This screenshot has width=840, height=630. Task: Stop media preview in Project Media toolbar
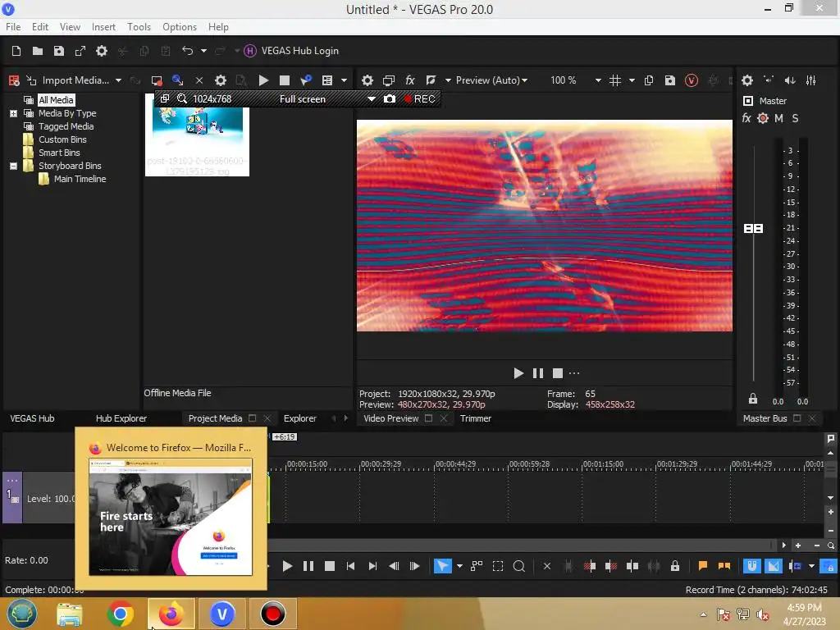tap(285, 80)
